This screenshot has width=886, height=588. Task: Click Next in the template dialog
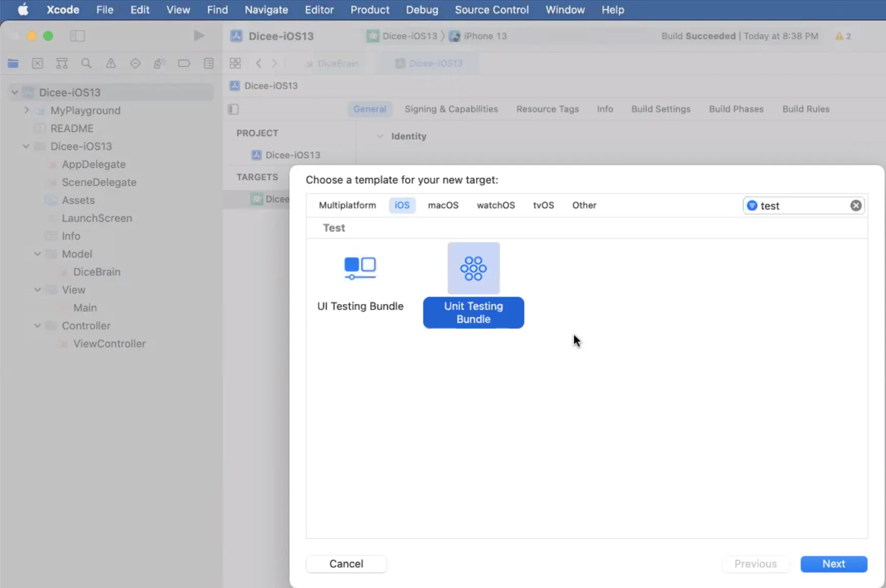tap(834, 564)
